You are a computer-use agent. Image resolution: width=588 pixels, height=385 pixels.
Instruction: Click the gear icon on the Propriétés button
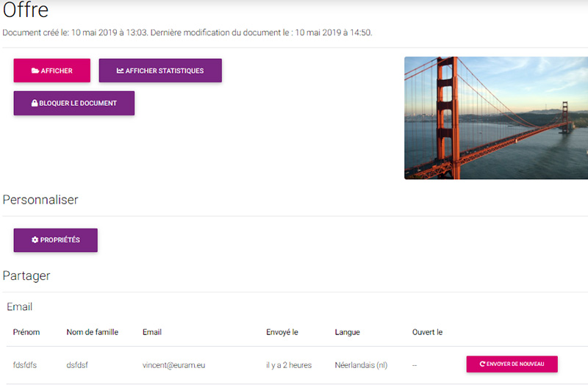[x=35, y=240]
